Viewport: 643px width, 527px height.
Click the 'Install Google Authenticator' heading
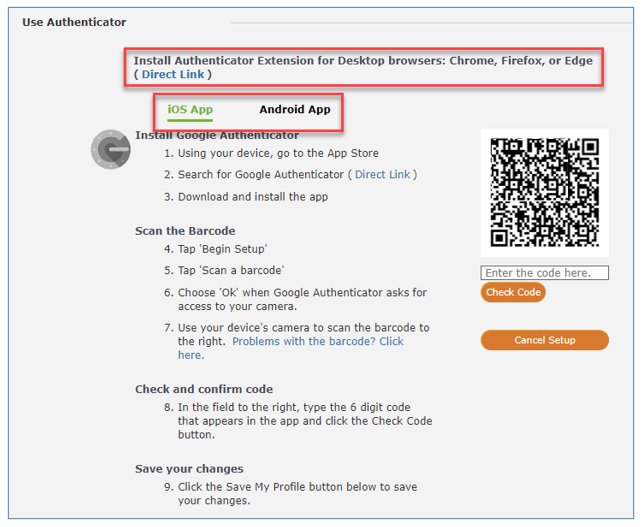[x=217, y=135]
